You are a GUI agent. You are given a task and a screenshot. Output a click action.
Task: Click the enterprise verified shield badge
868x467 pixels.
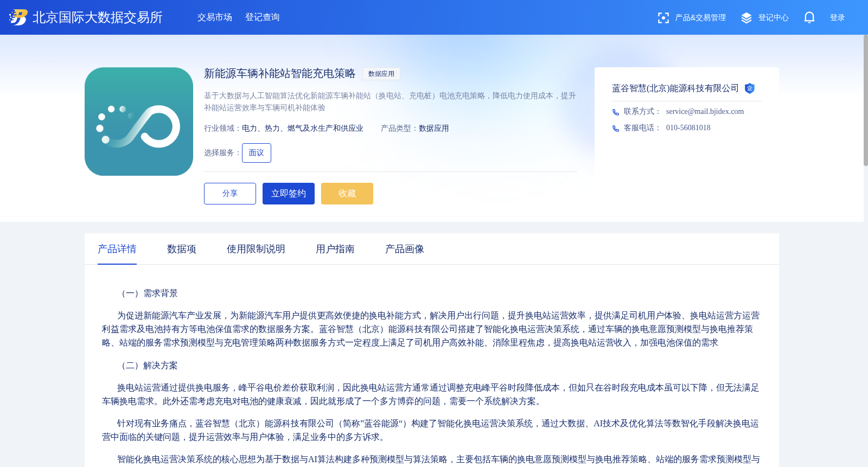click(x=750, y=88)
